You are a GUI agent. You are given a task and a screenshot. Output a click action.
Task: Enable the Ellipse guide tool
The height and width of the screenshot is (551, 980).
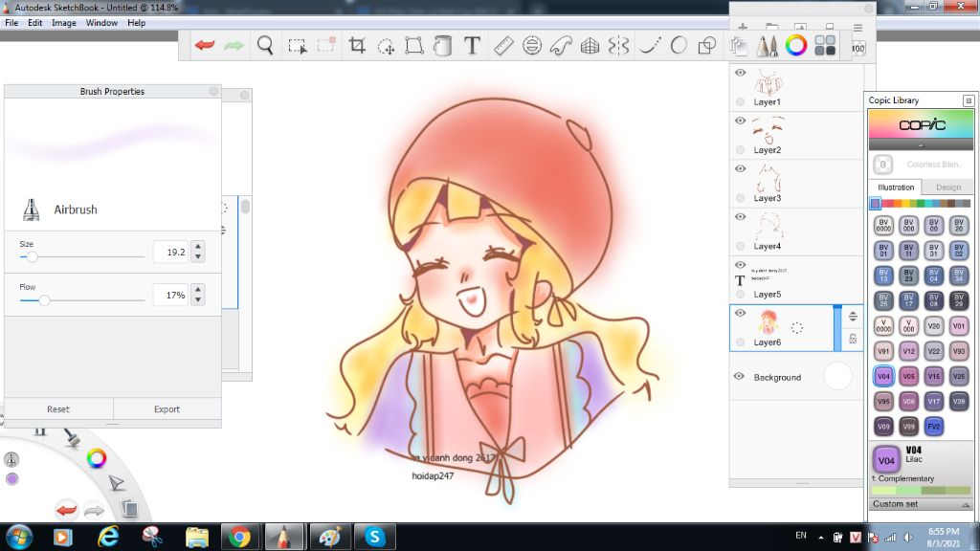point(532,45)
